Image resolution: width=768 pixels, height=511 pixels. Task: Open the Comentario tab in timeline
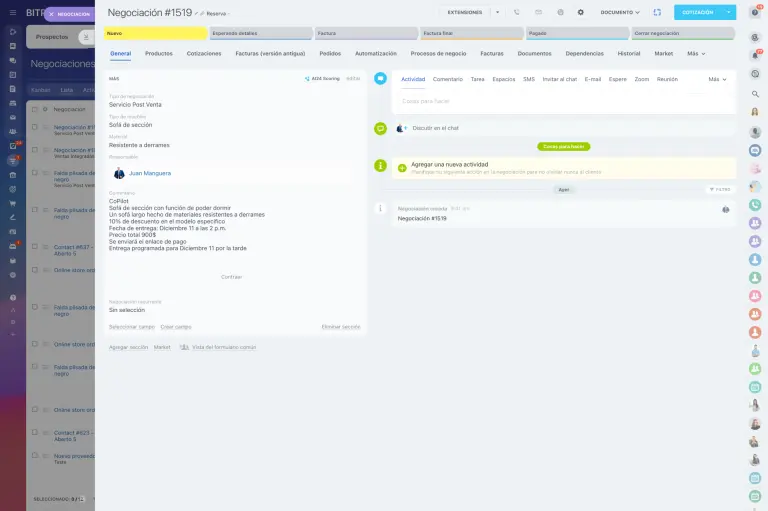click(447, 78)
